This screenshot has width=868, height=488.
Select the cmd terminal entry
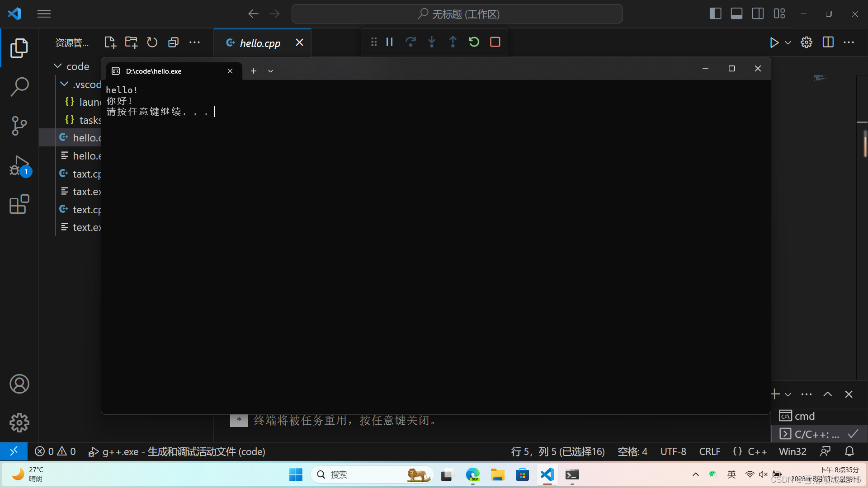tap(804, 416)
